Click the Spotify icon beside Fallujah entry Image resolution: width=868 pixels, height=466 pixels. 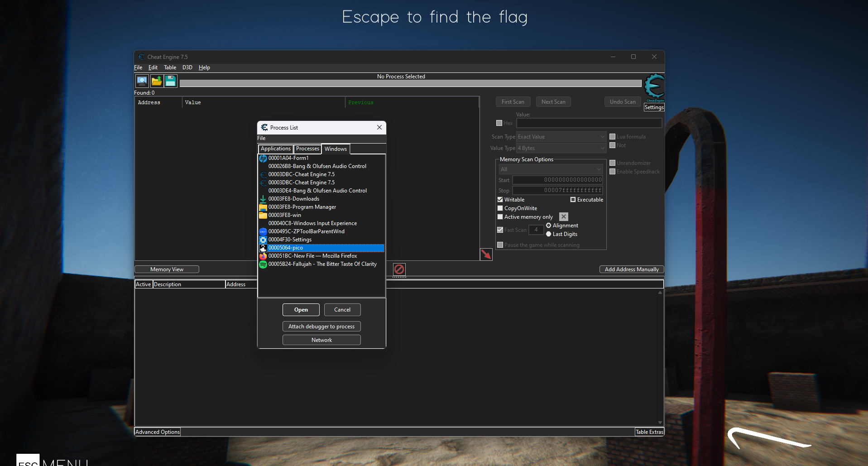pyautogui.click(x=263, y=264)
